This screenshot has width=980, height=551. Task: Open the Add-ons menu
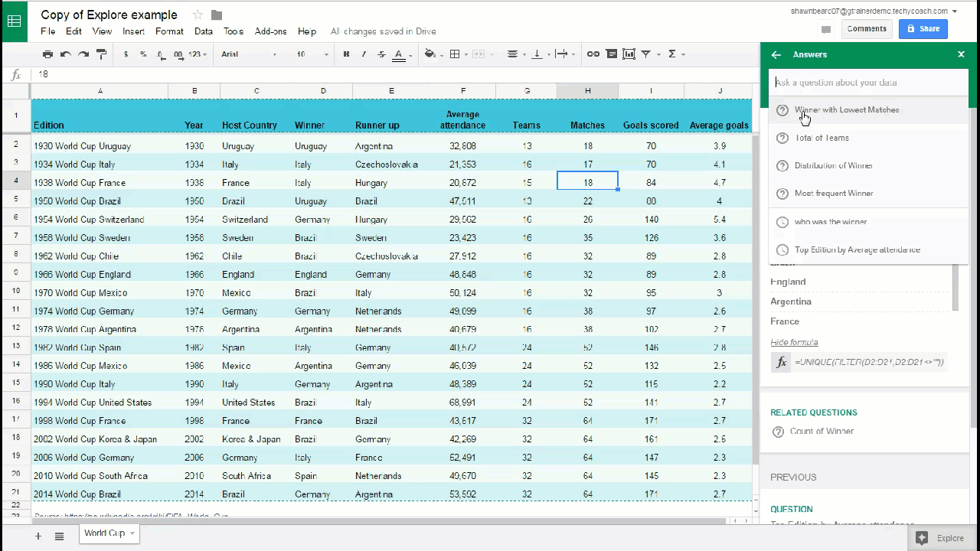pos(270,31)
